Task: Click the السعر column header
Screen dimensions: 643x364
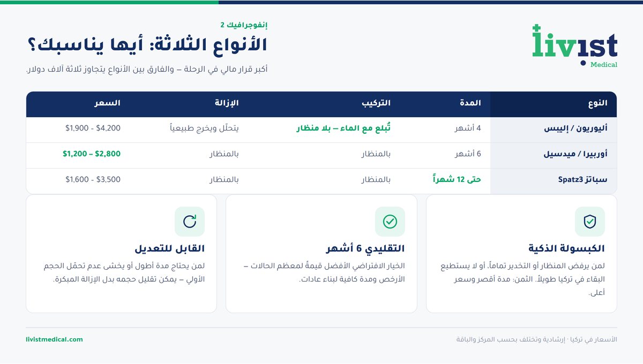Action: [x=107, y=103]
